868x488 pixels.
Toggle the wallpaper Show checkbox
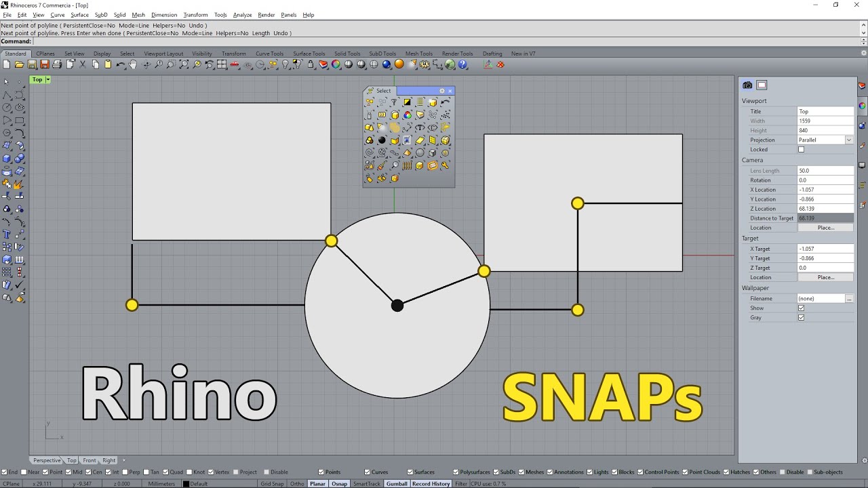(801, 308)
